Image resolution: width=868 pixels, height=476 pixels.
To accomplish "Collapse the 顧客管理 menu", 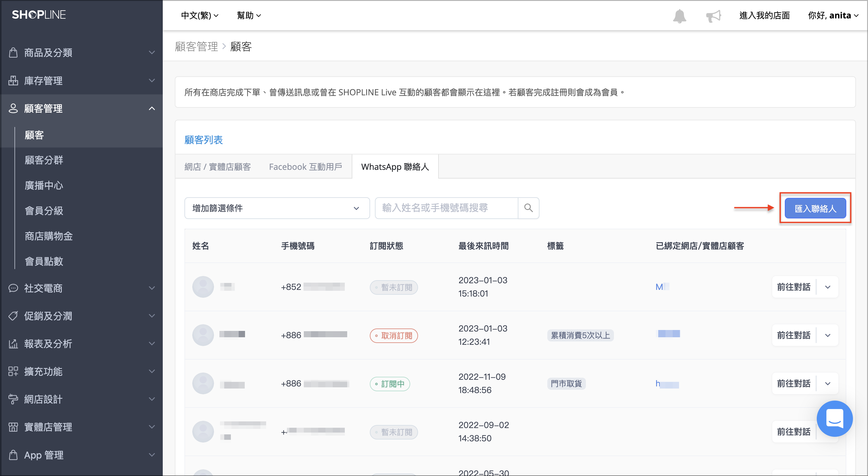I will coord(152,108).
